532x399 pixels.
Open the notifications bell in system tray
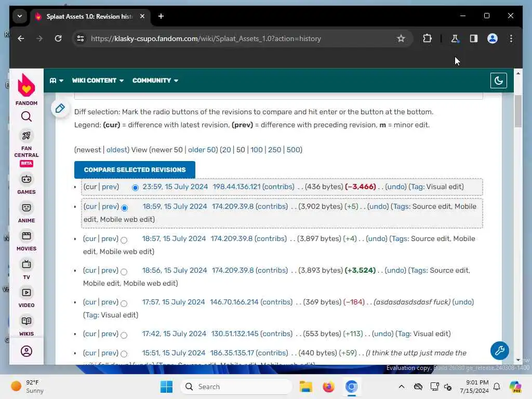(x=497, y=387)
